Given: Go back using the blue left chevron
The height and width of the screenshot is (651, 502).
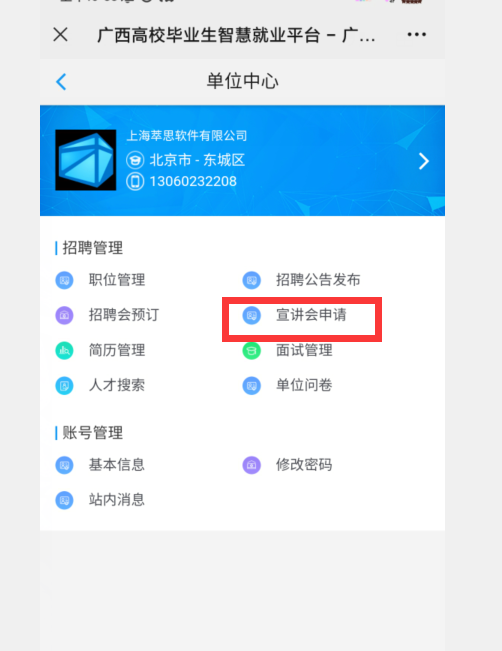Looking at the screenshot, I should (61, 81).
